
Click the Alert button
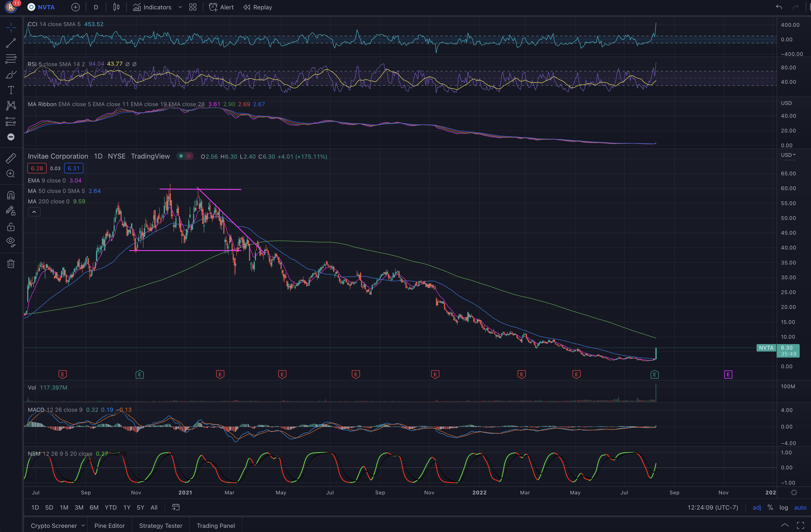(x=222, y=7)
